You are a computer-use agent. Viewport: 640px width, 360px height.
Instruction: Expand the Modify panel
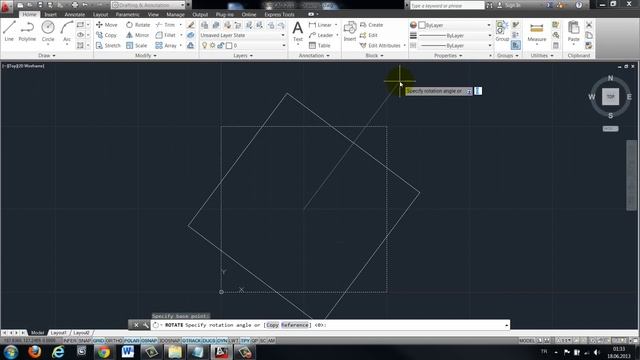click(x=146, y=56)
